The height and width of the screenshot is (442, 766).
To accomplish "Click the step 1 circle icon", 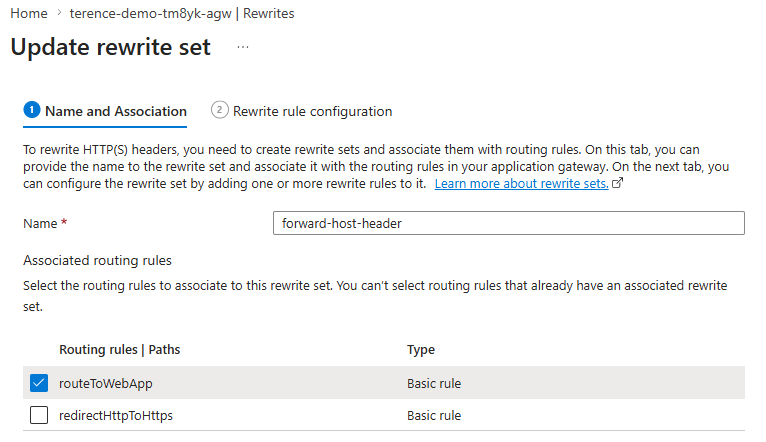I will click(x=32, y=110).
